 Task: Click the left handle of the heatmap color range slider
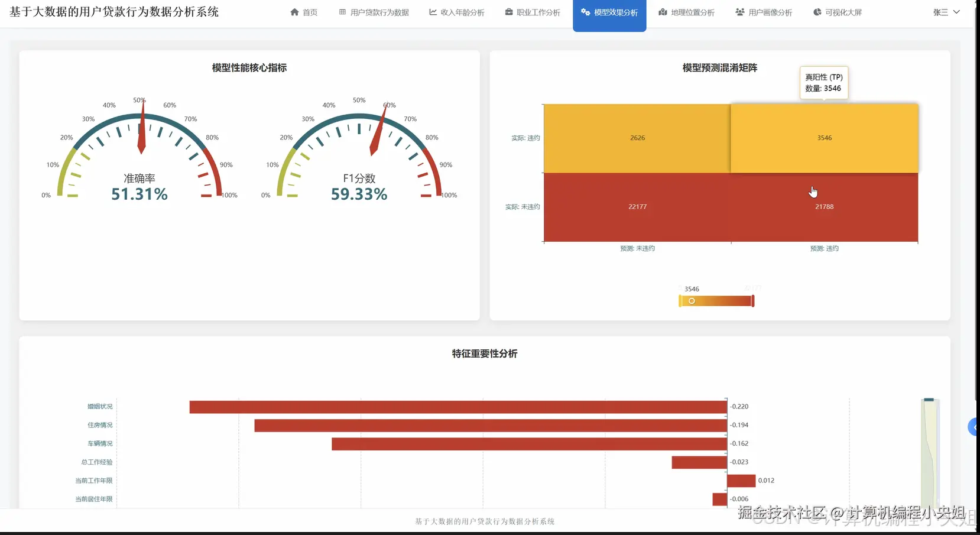(x=680, y=301)
